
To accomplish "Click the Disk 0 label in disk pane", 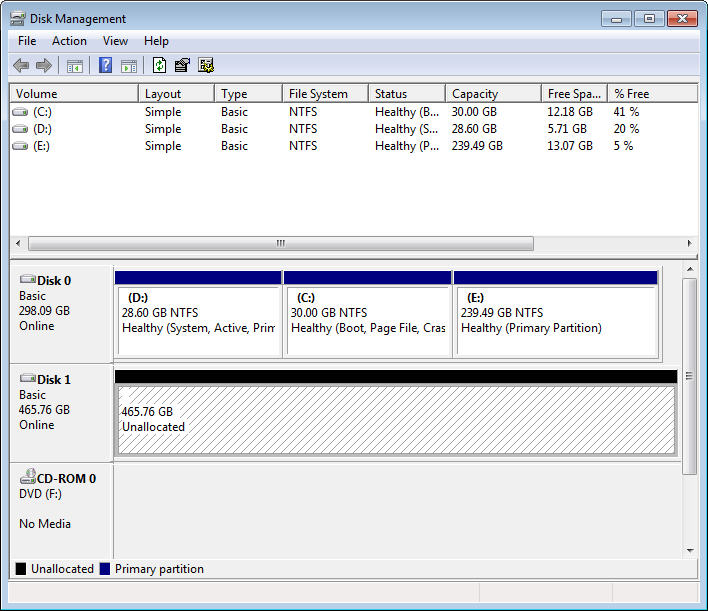I will pyautogui.click(x=54, y=281).
